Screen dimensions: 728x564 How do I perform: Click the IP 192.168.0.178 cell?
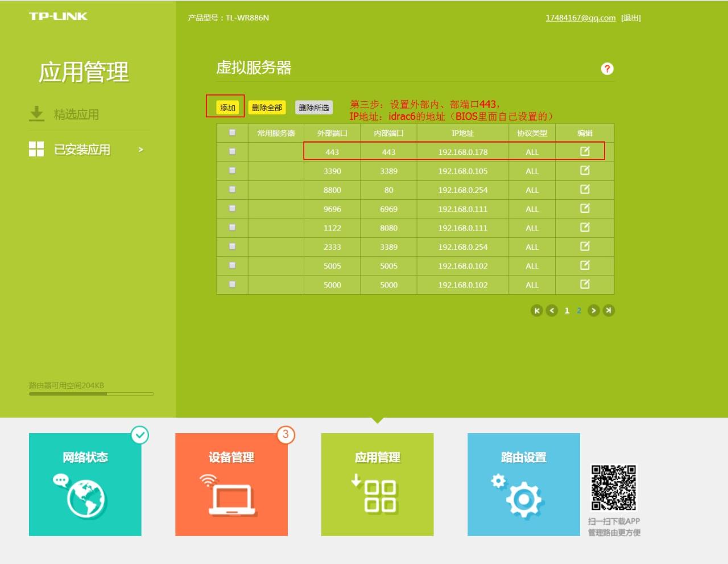pos(463,152)
